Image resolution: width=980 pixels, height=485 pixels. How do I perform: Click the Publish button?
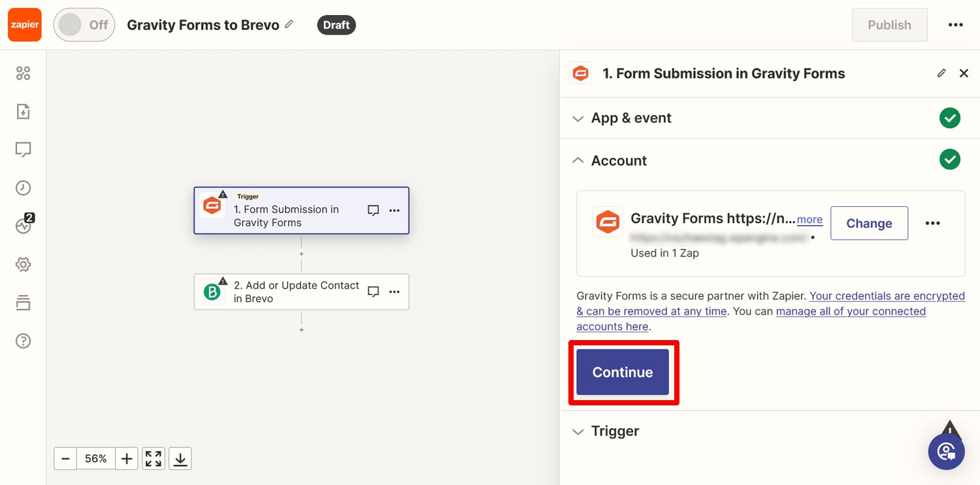889,25
